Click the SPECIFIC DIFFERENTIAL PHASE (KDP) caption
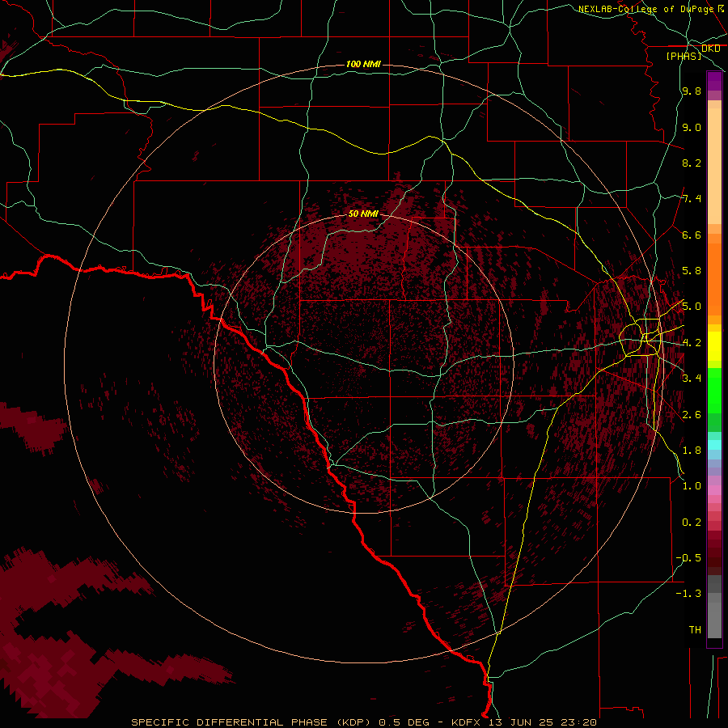 pos(251,722)
